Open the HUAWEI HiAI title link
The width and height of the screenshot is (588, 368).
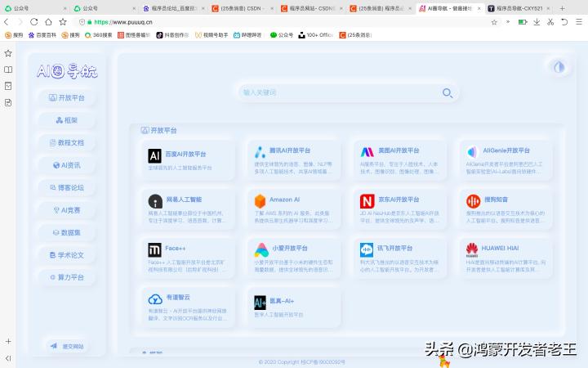pos(501,249)
